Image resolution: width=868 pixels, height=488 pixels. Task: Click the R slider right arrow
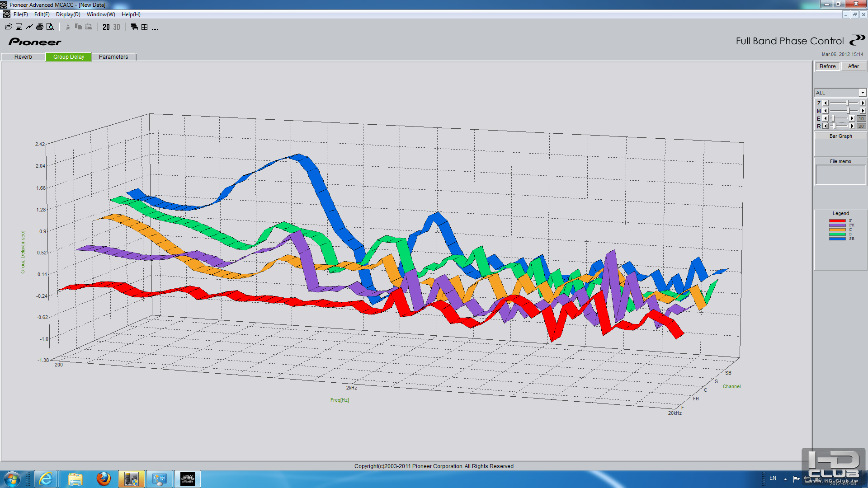pyautogui.click(x=852, y=126)
